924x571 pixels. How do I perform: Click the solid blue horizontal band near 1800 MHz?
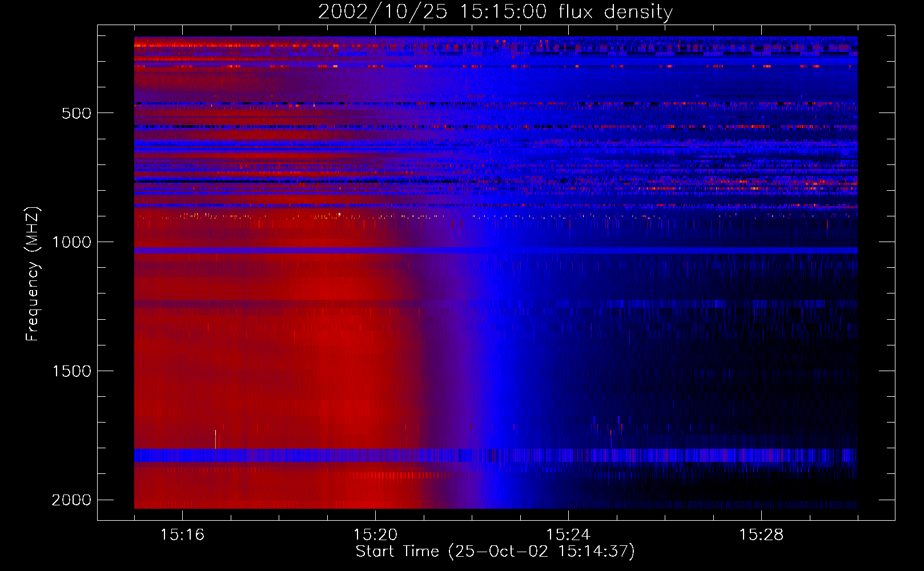point(496,455)
